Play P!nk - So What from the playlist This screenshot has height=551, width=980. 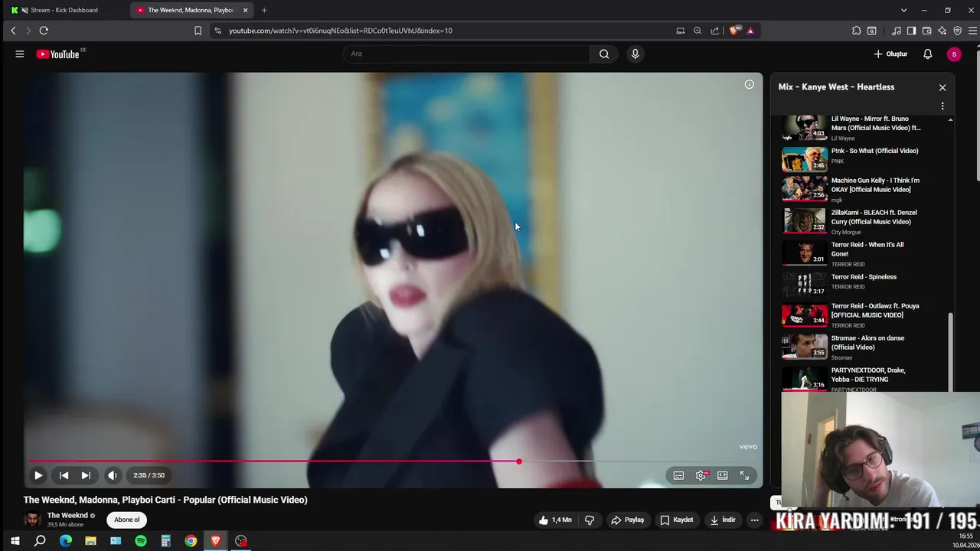coord(864,158)
